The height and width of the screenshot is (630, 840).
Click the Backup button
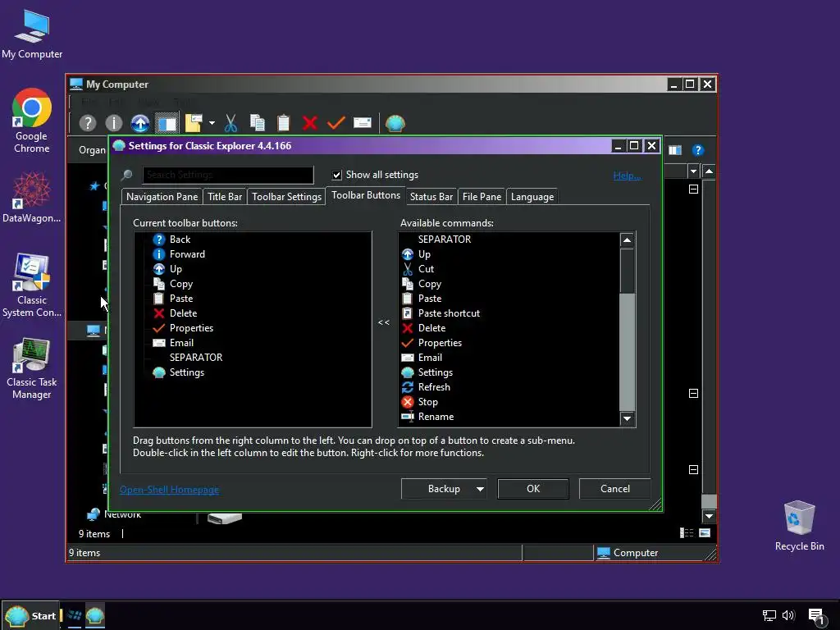click(x=444, y=489)
